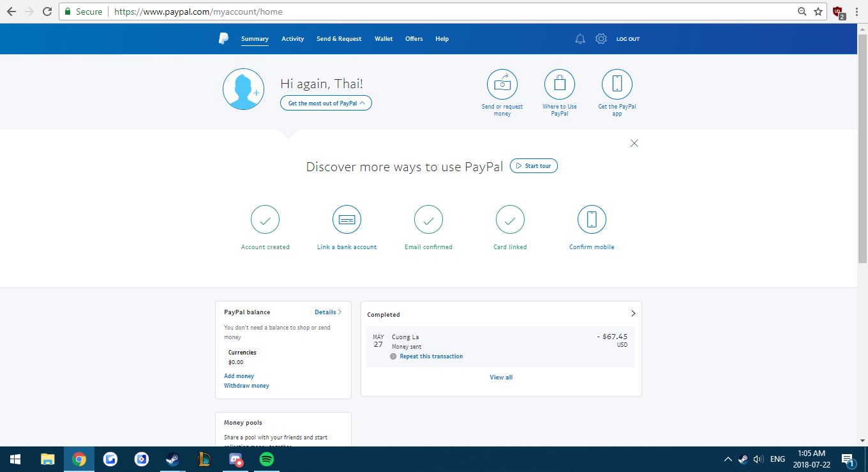Viewport: 868px width, 472px height.
Task: Click the Add money link
Action: pos(239,376)
